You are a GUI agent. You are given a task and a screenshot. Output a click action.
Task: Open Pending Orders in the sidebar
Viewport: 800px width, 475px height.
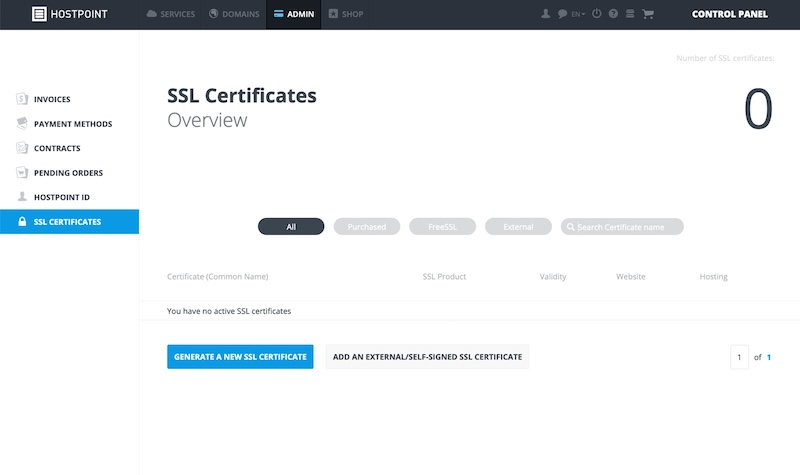(69, 172)
